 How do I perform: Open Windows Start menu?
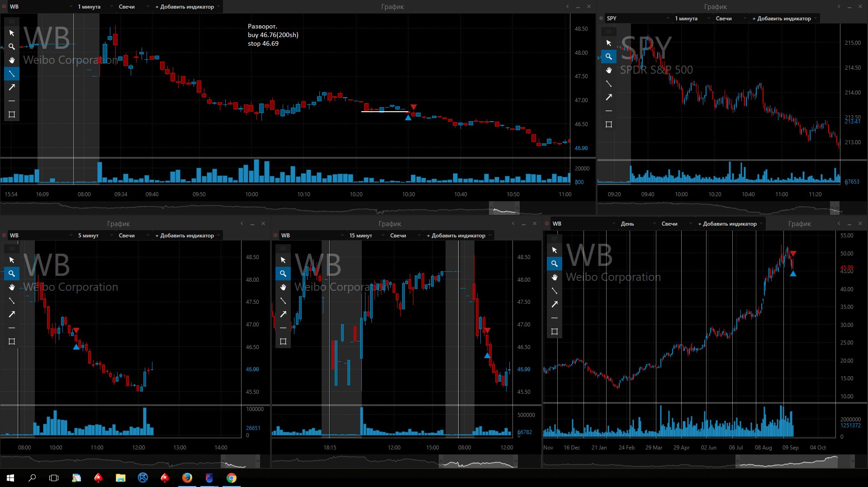[10, 478]
